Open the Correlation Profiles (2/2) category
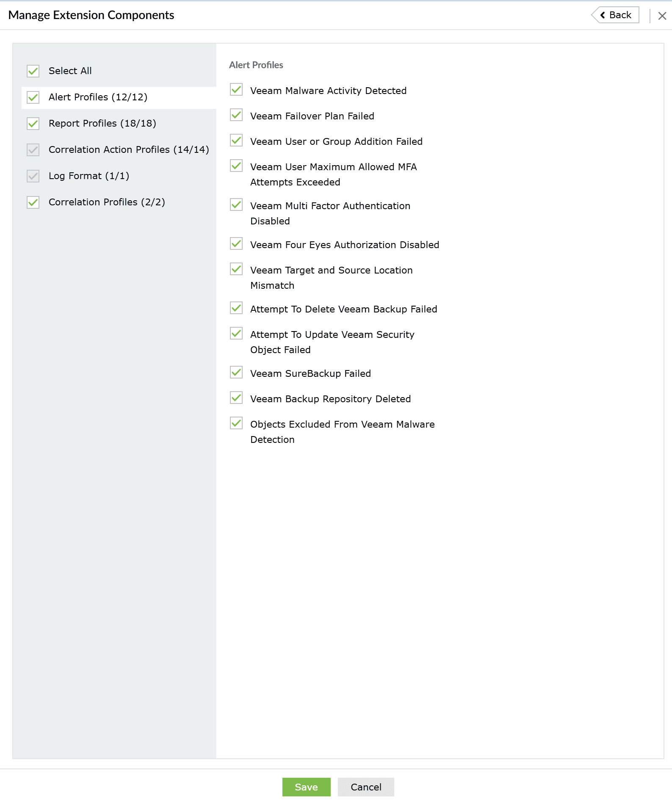This screenshot has height=804, width=672. pos(107,202)
